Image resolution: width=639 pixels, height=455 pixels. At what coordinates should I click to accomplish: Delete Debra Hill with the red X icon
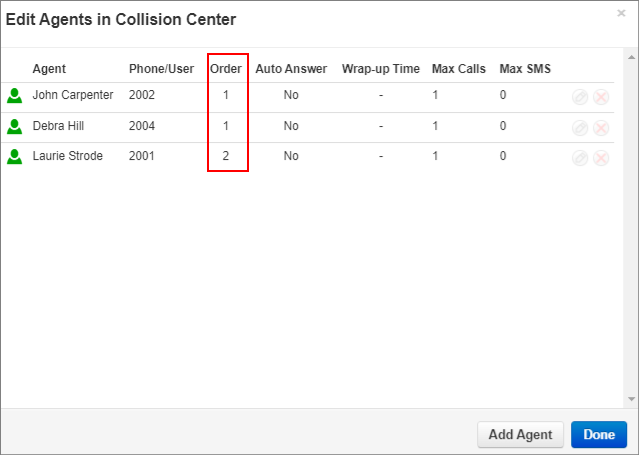click(601, 128)
